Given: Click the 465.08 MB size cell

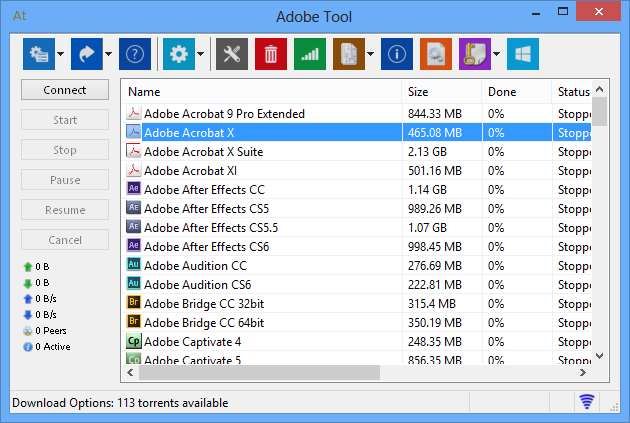Looking at the screenshot, I should point(442,133).
